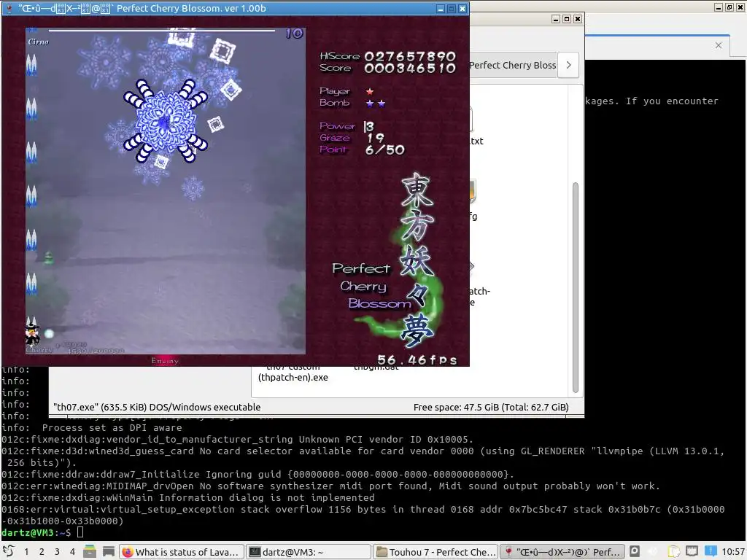Open the screen capture tray icon
Viewport: 747px width, 560px height.
635,551
